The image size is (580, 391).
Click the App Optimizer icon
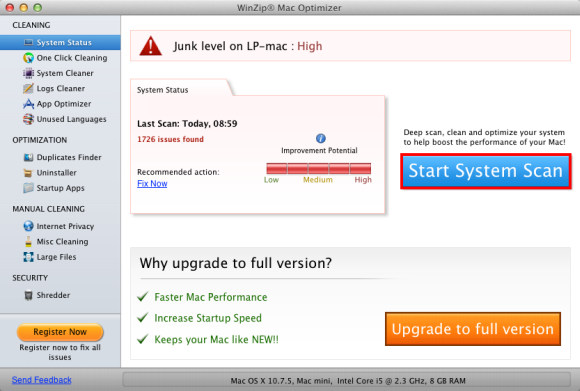28,104
